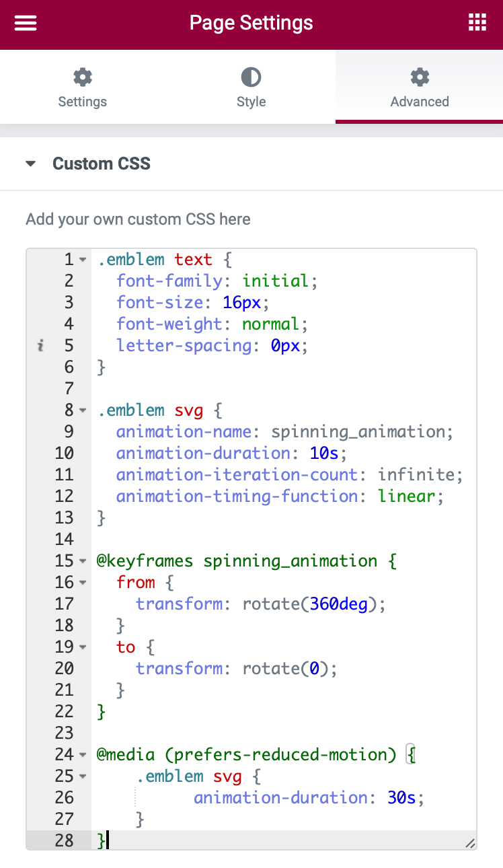Fold the to block at line 19
Screen dimensions: 503x868
click(x=83, y=647)
